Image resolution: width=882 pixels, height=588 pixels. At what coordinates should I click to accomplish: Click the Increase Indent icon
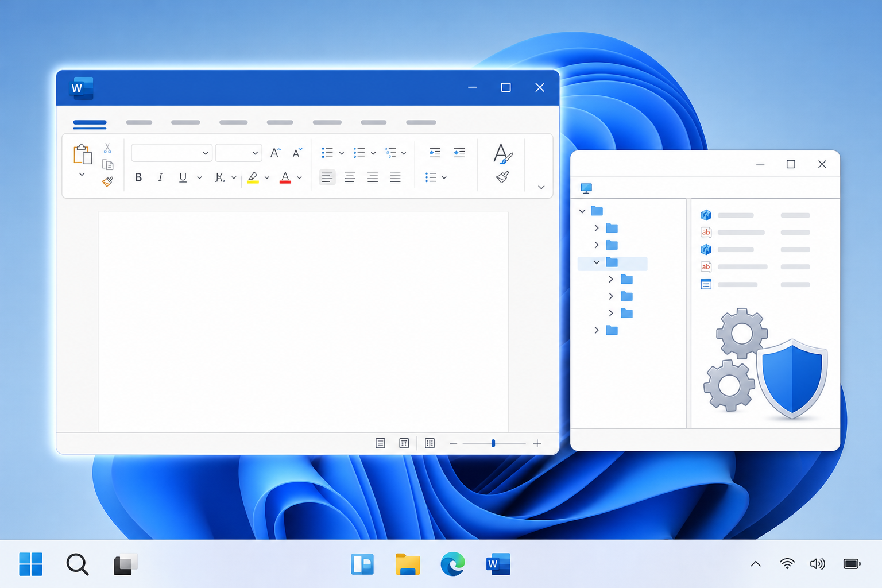pos(459,153)
